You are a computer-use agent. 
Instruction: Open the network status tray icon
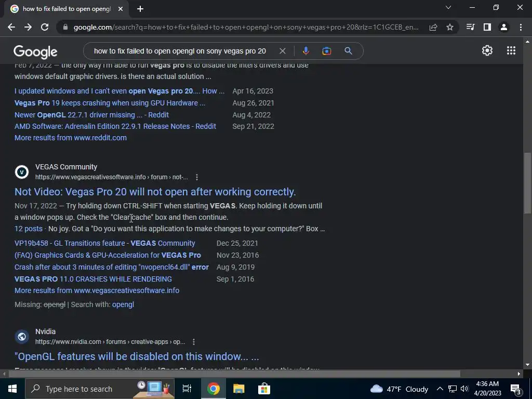tap(453, 389)
